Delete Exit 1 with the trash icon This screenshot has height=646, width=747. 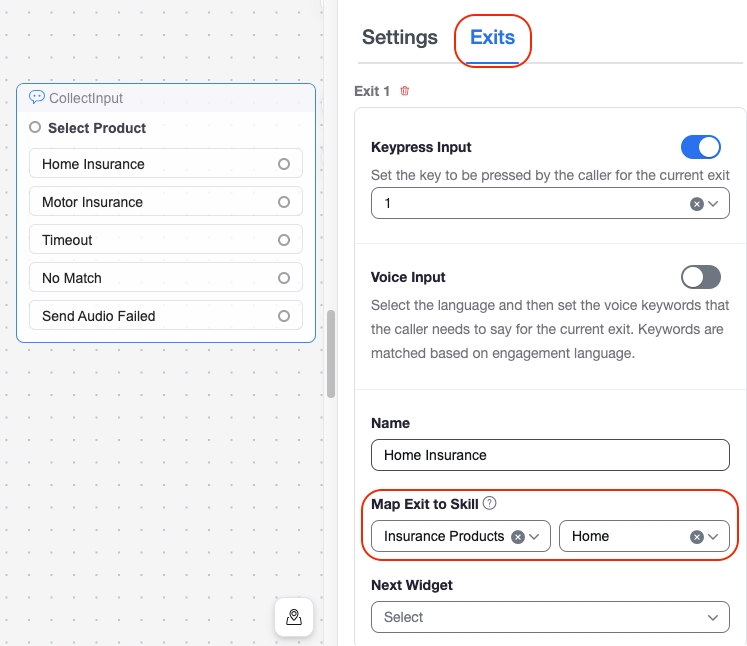pyautogui.click(x=405, y=91)
